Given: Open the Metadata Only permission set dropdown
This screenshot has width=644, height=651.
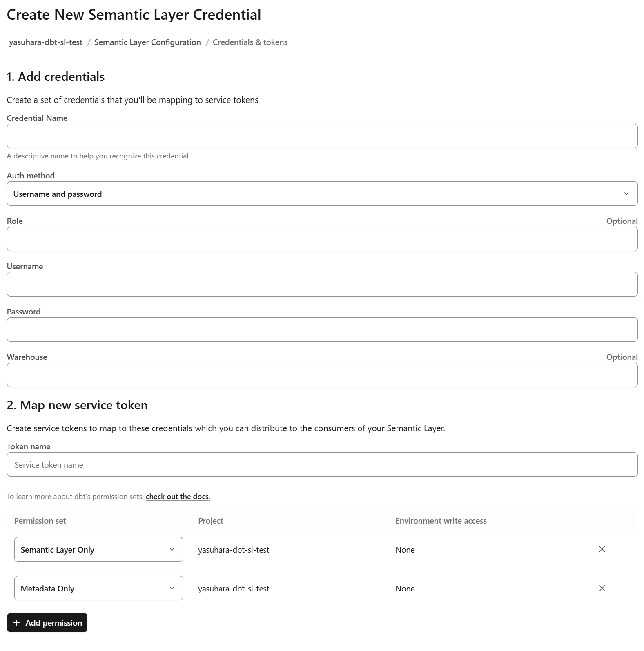Looking at the screenshot, I should coord(98,588).
